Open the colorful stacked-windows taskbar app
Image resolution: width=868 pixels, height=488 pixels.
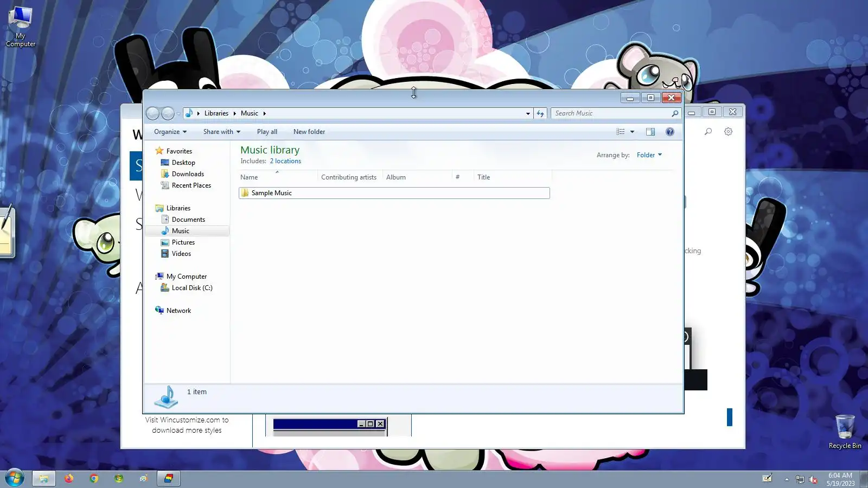point(169,478)
